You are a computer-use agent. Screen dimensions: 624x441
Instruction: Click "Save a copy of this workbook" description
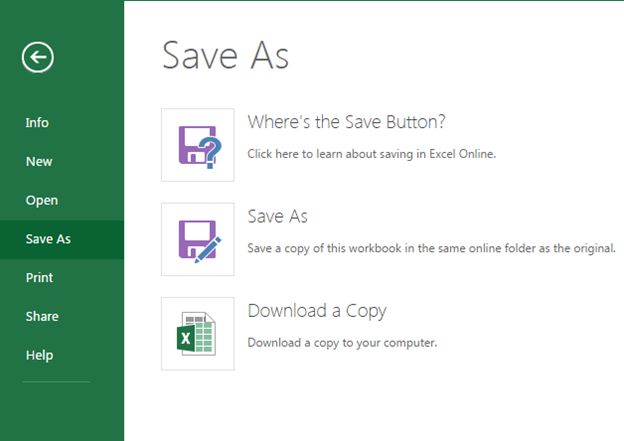point(431,248)
